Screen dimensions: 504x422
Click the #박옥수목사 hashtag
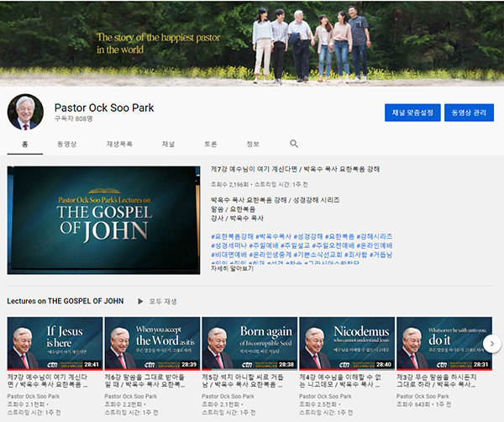(x=273, y=236)
